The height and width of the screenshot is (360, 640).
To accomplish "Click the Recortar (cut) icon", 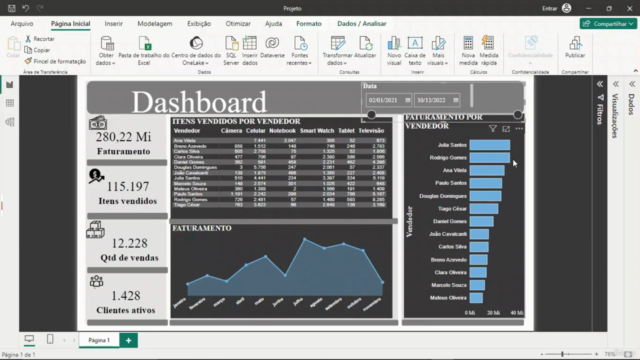I will (28, 39).
